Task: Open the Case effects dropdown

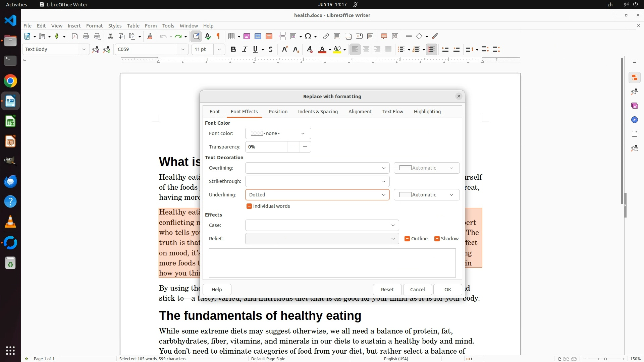Action: tap(322, 225)
